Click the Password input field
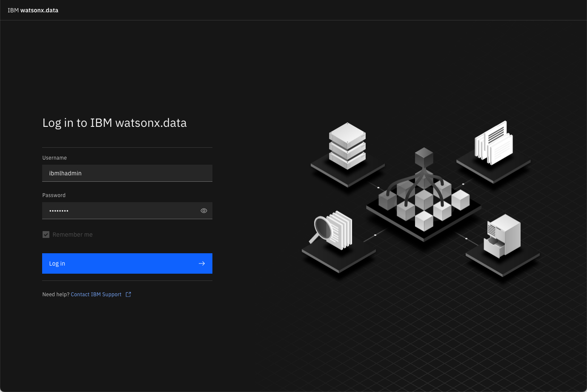Image resolution: width=587 pixels, height=392 pixels. [x=127, y=211]
